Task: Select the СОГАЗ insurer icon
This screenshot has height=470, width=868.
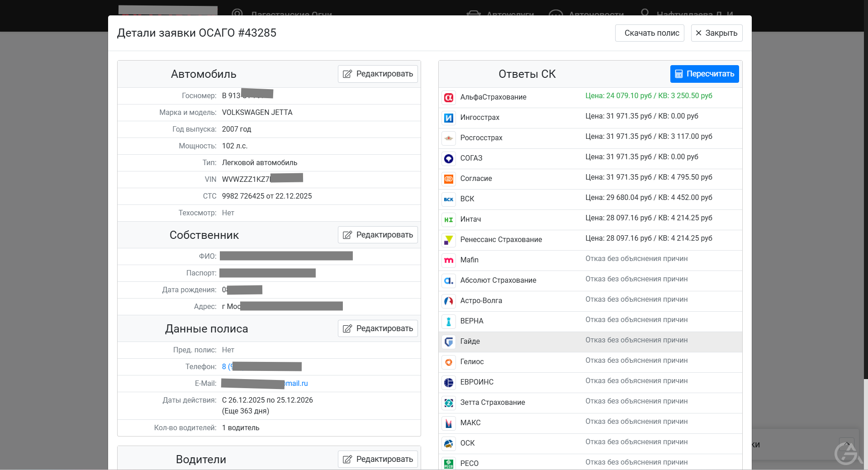Action: (x=448, y=158)
